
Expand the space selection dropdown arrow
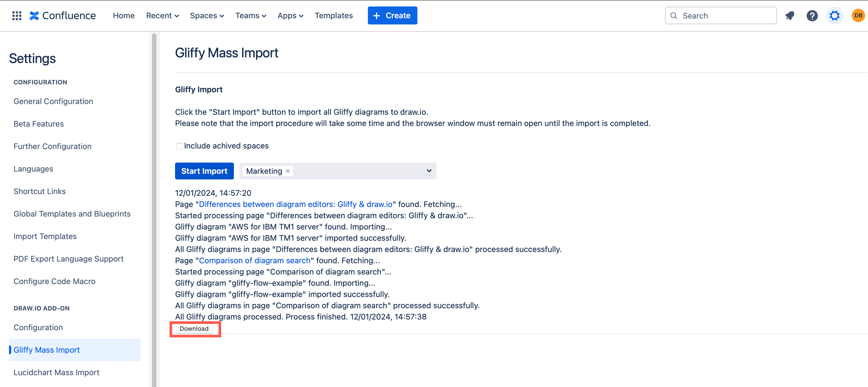pos(429,171)
